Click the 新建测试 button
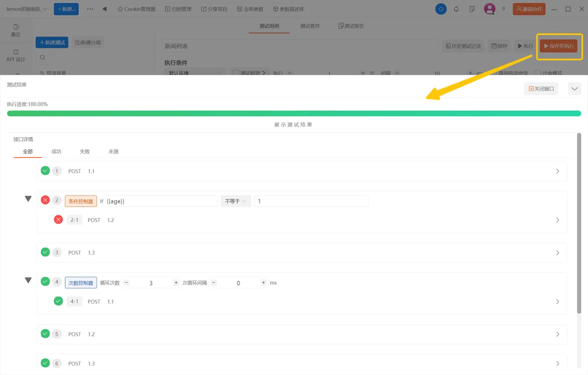Viewport: 588px width, 375px height. pyautogui.click(x=52, y=42)
